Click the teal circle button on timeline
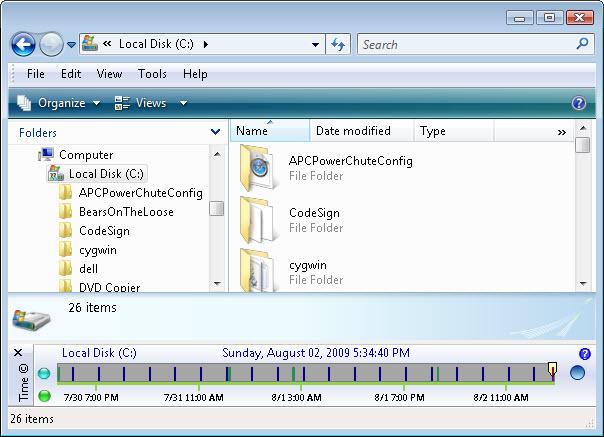604x437 pixels. (x=44, y=373)
